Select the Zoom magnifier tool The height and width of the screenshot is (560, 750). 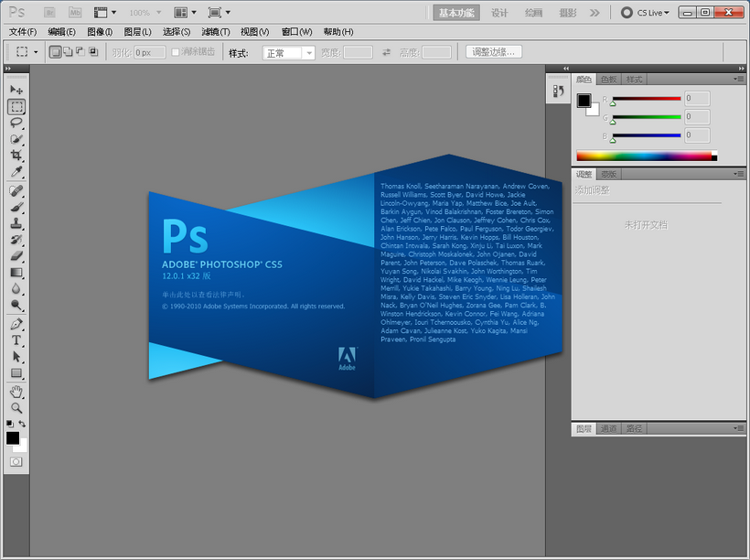click(x=16, y=408)
